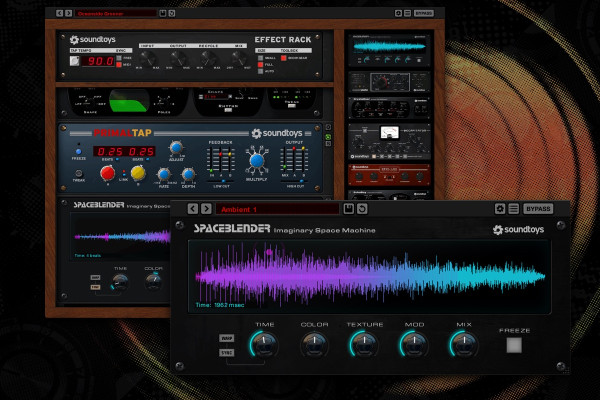Toggle the Show Gear toolbox option
The image size is (600, 400).
coord(284,58)
